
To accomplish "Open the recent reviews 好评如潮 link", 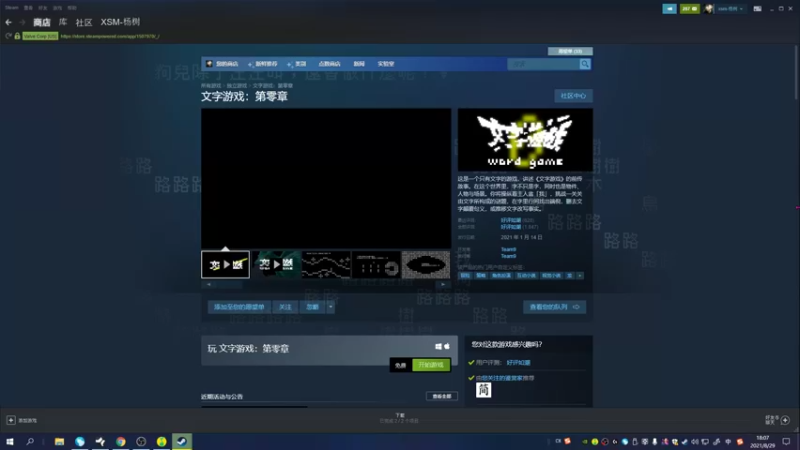I will tap(510, 220).
